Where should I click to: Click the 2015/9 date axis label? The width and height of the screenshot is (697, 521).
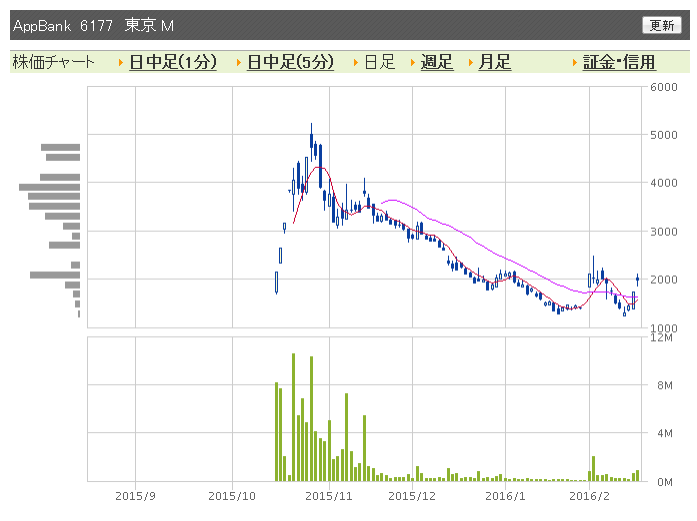135,496
